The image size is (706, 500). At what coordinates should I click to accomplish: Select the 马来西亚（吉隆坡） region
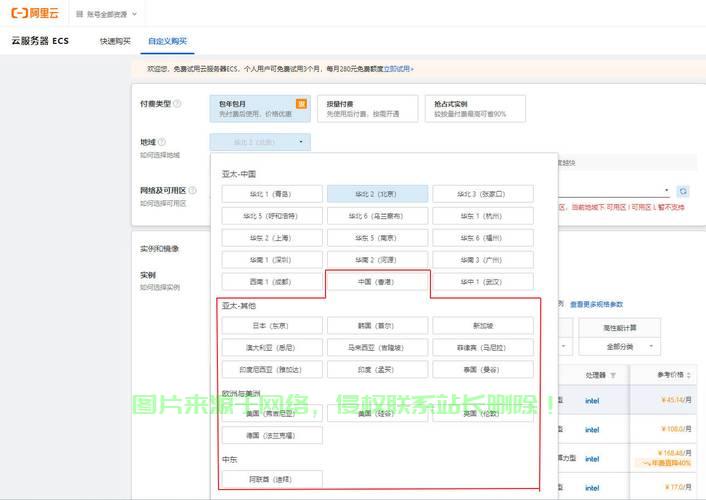point(377,348)
